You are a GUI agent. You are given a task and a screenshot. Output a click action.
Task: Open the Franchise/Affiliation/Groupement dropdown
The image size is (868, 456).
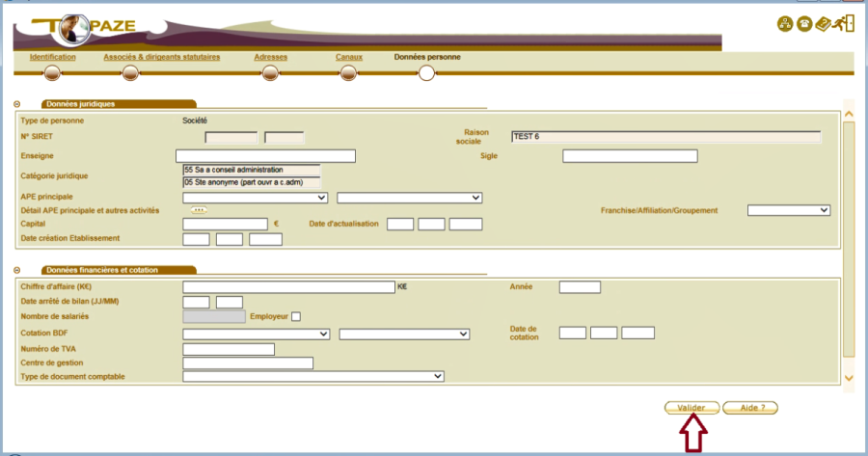coord(788,210)
